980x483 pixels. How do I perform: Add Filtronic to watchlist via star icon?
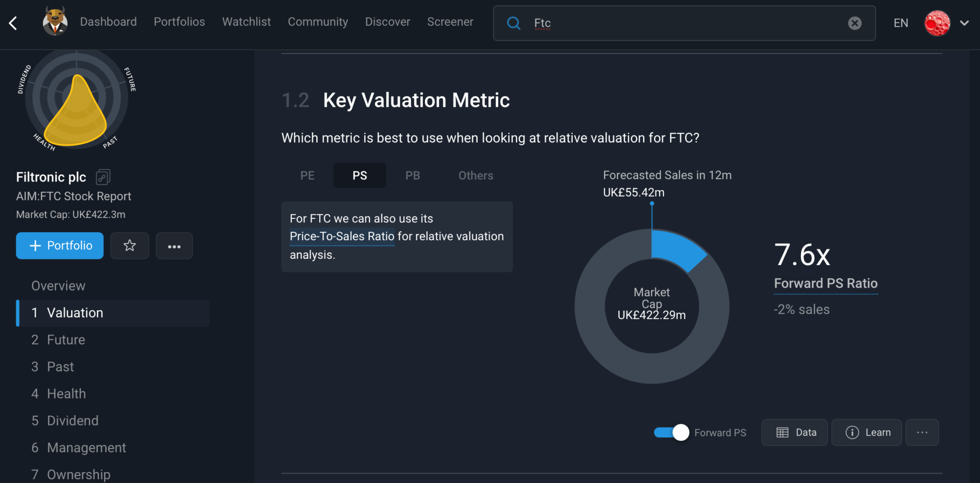(130, 246)
